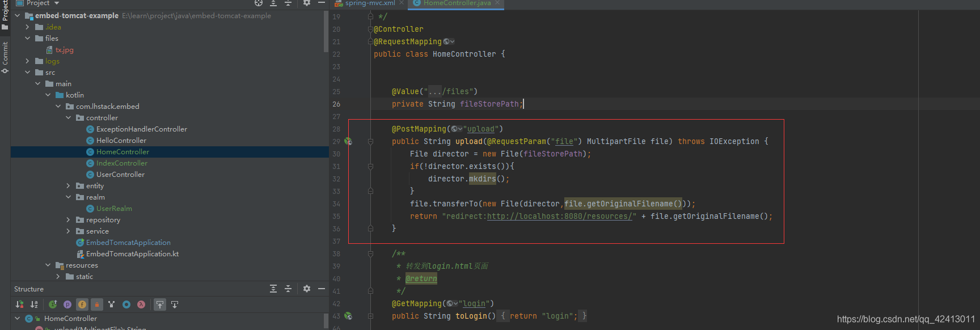Click Project tree vertical scrollbar
Screen dimensions: 980x330
(x=326, y=31)
